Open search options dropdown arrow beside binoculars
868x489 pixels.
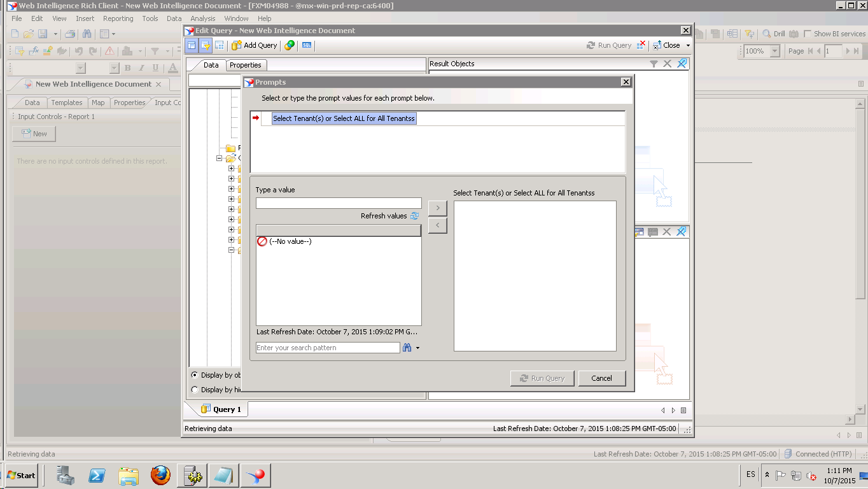[417, 348]
